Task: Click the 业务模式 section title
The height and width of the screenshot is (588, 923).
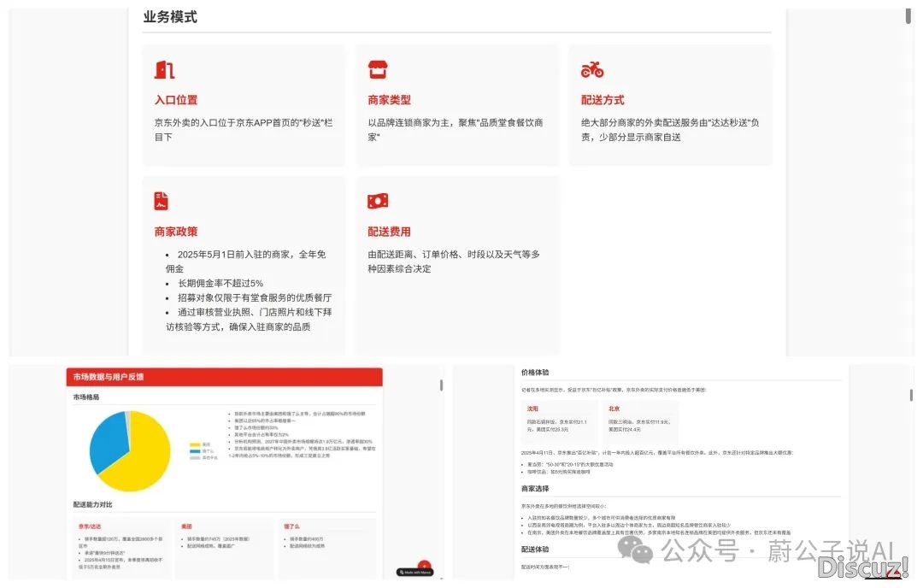Action: tap(170, 17)
